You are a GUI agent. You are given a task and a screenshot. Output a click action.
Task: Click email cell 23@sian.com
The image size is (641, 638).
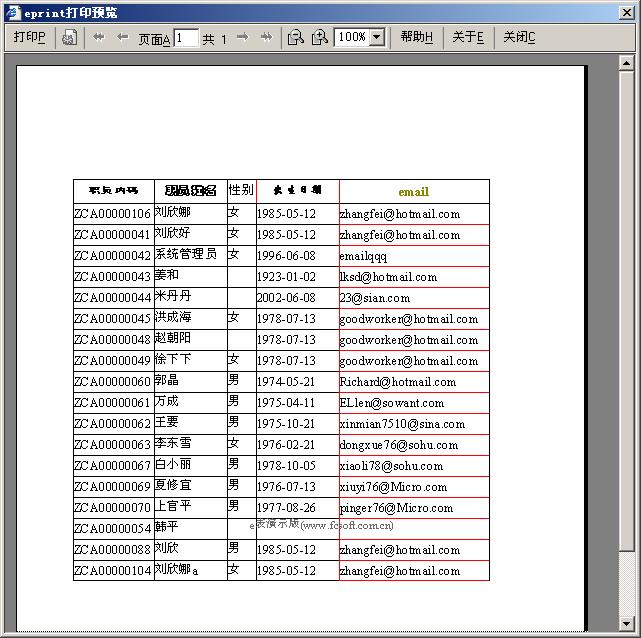(414, 298)
